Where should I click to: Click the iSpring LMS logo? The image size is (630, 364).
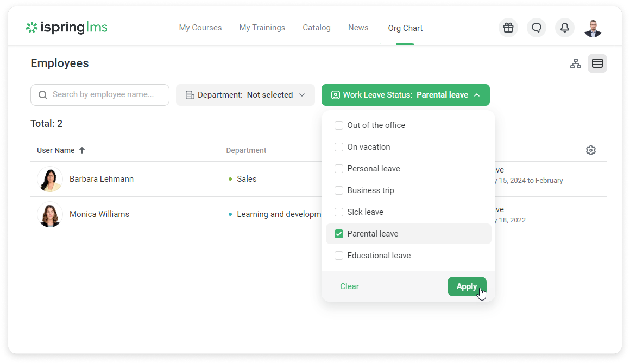(67, 27)
